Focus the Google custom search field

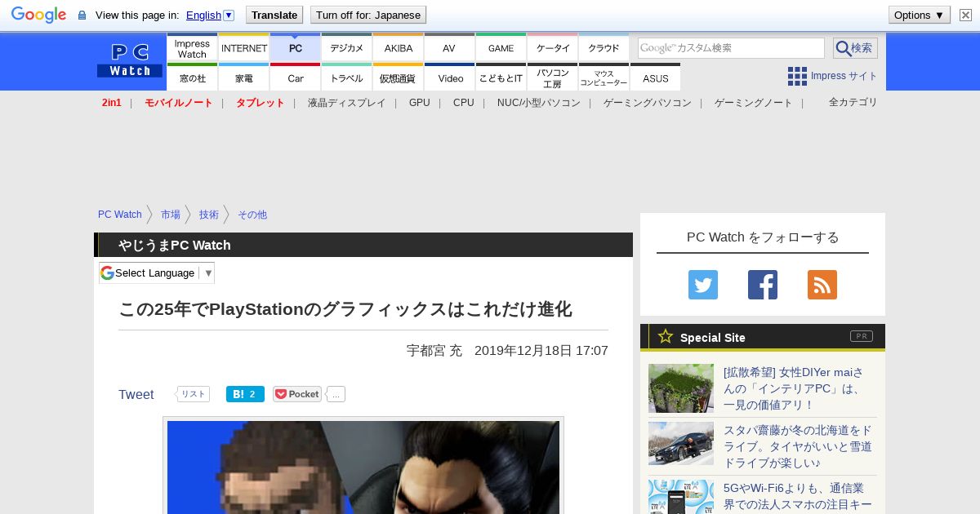tap(731, 48)
